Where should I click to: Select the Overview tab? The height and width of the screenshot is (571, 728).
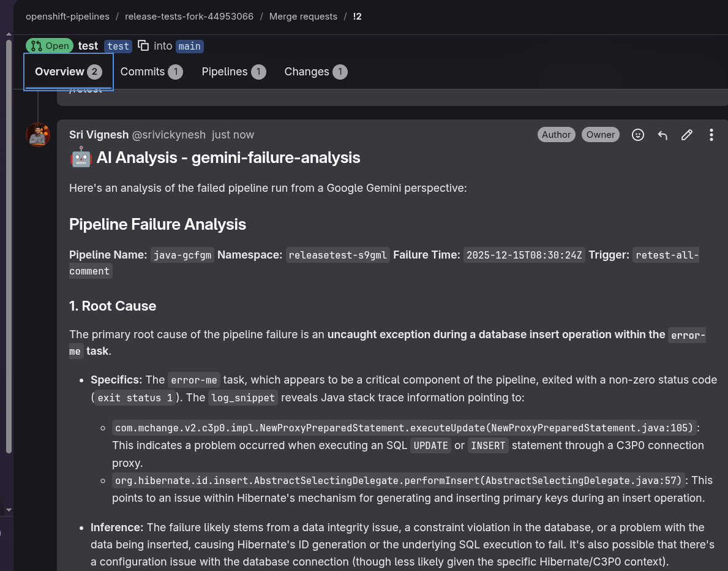click(x=68, y=72)
